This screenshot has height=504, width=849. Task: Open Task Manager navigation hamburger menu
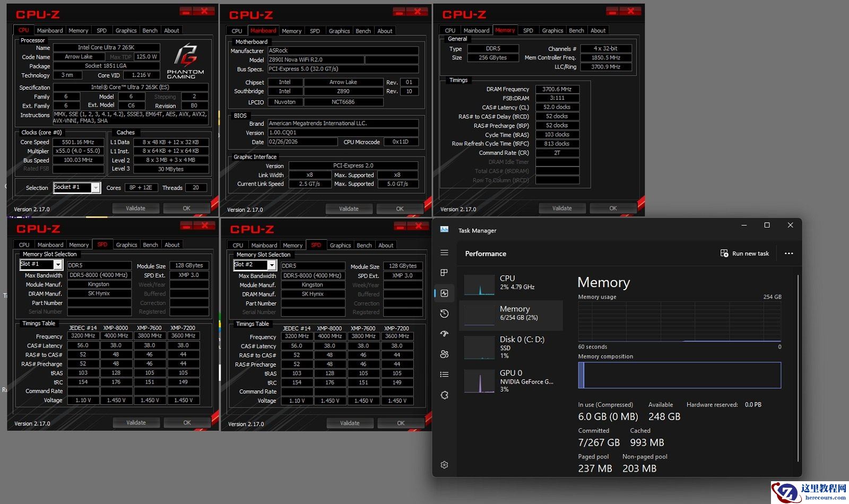[x=444, y=253]
